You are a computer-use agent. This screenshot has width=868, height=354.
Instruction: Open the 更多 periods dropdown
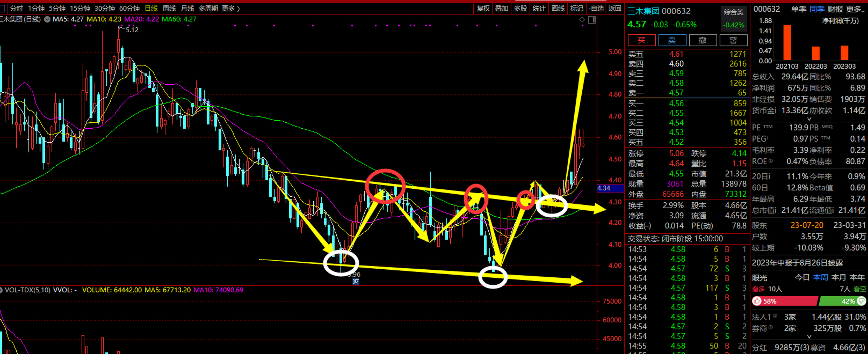pos(231,8)
